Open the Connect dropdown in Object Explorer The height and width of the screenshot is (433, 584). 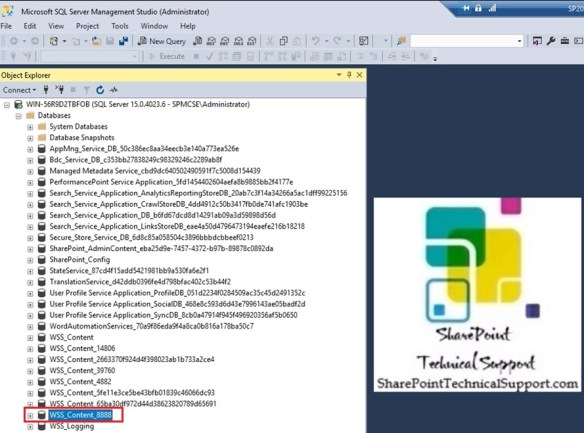19,90
